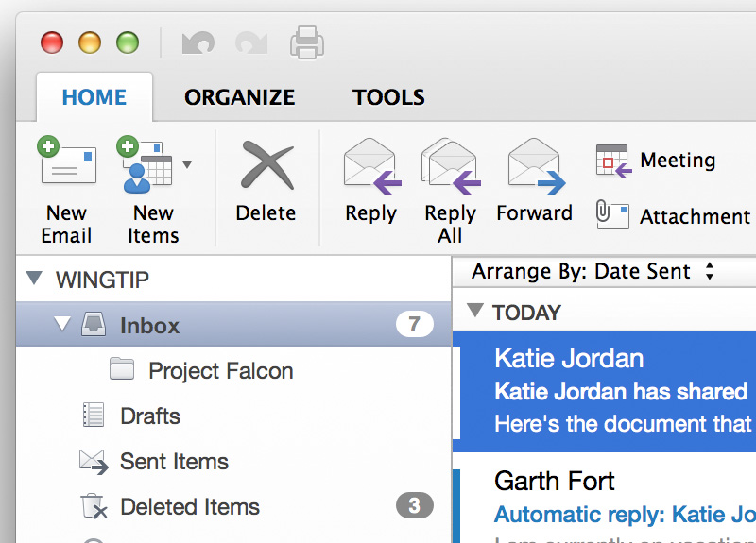Open the TOOLS ribbon tab
The image size is (756, 543).
tap(388, 97)
